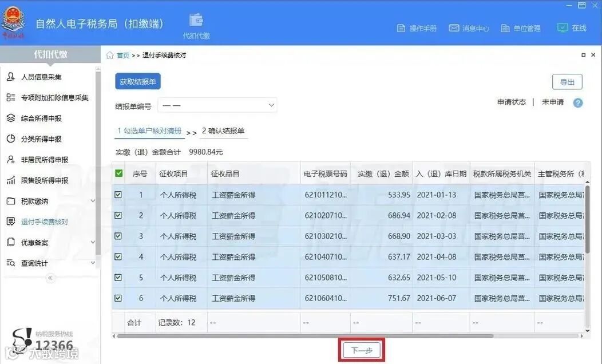
Task: Close the 退付手续费核对 panel
Action: (x=593, y=56)
